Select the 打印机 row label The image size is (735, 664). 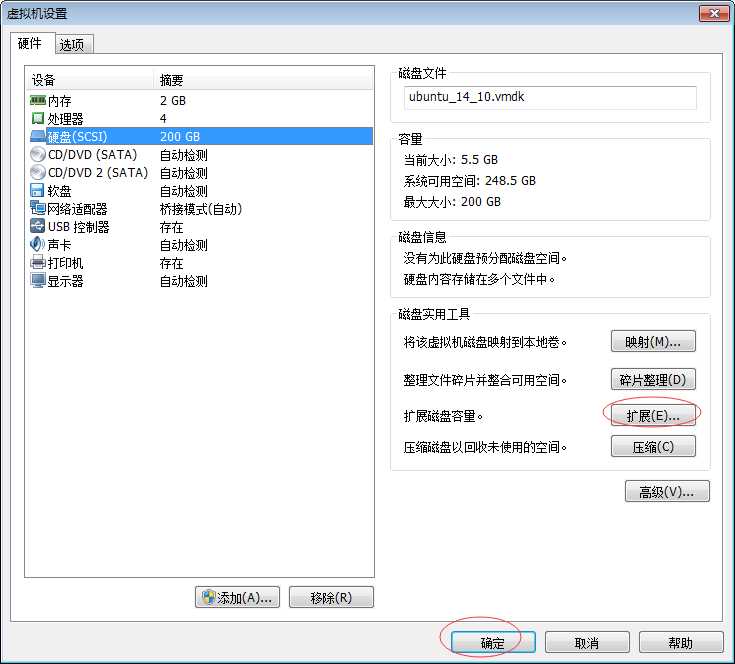click(65, 262)
